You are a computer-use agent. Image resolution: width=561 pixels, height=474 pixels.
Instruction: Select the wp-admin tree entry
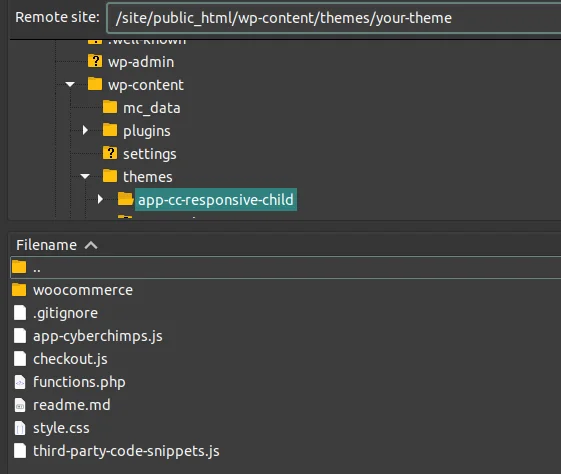click(141, 62)
